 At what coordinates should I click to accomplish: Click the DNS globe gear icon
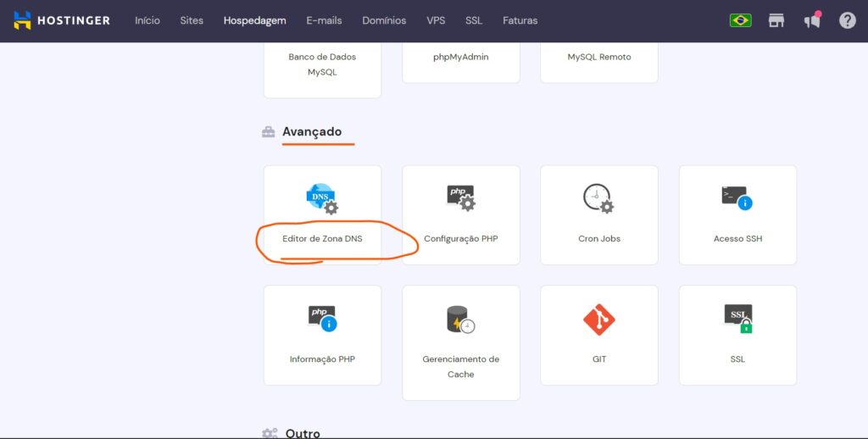coord(321,198)
